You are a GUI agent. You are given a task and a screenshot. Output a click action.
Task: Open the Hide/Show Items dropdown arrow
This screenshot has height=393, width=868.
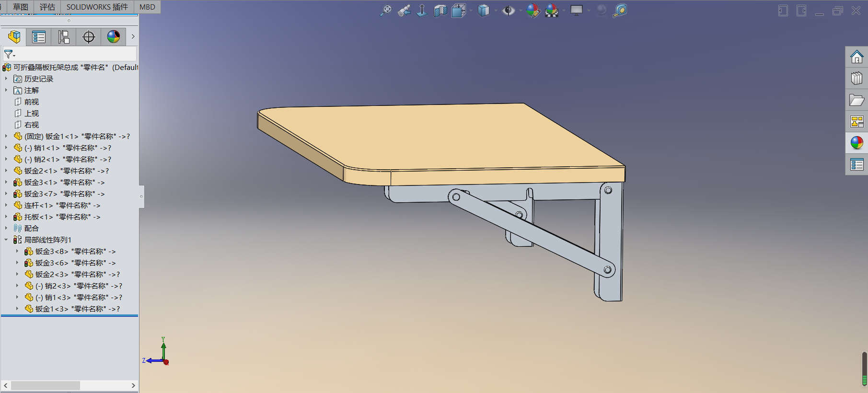point(521,11)
